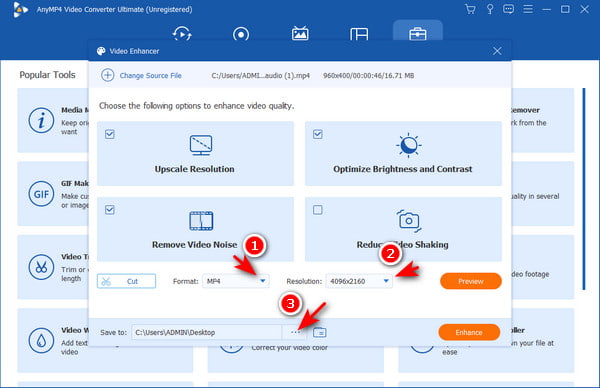Uncheck Optimize Brightness and Contrast checkbox

318,134
